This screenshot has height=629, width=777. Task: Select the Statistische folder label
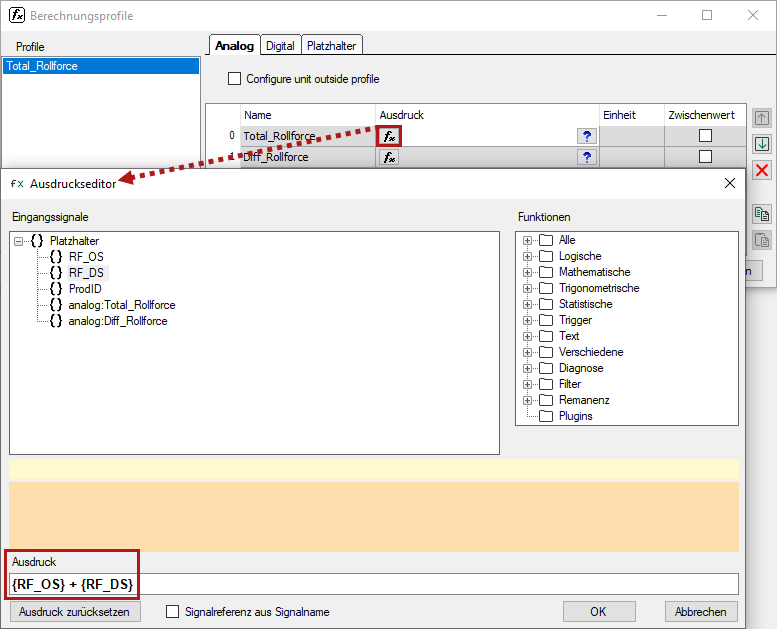(x=586, y=304)
